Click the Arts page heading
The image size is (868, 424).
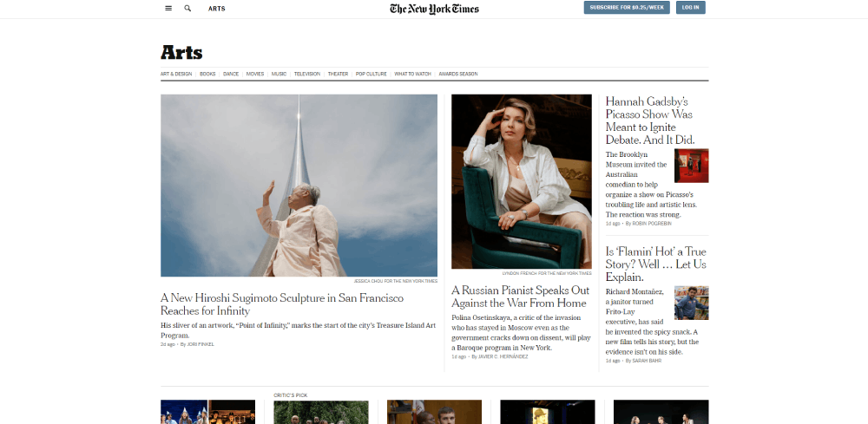coord(181,53)
